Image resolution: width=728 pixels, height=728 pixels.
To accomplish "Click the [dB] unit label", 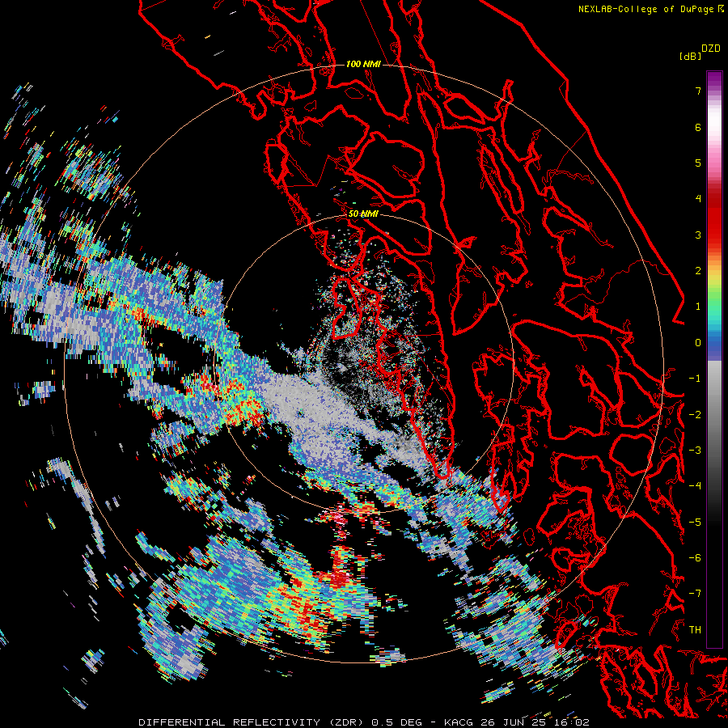I will pos(691,56).
